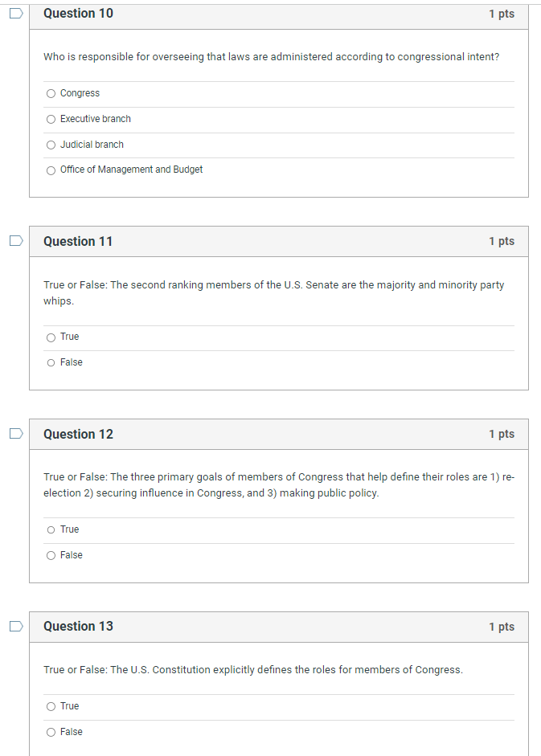Image resolution: width=541 pixels, height=756 pixels.
Task: Flag Question 12 for review
Action: pyautogui.click(x=15, y=433)
